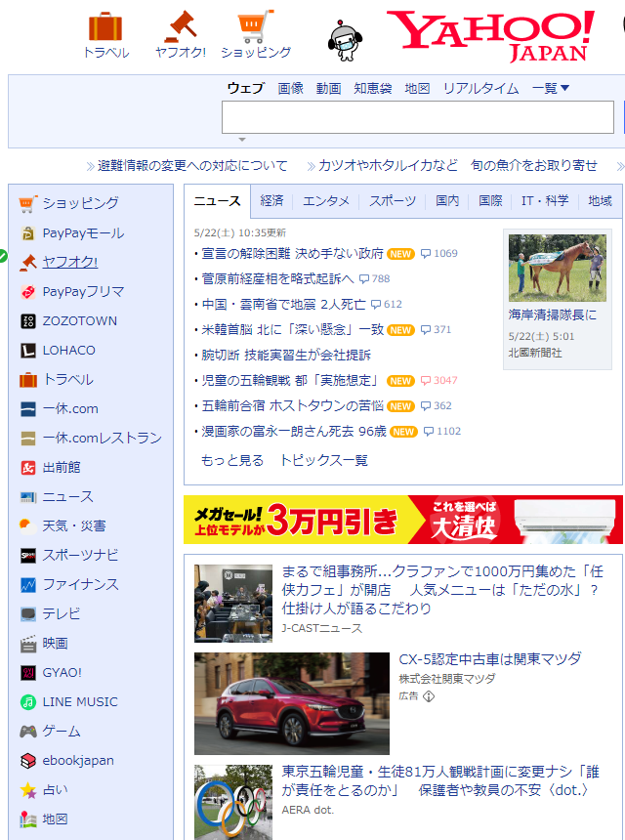
Task: Click the ebookjapan icon
Action: (x=28, y=761)
